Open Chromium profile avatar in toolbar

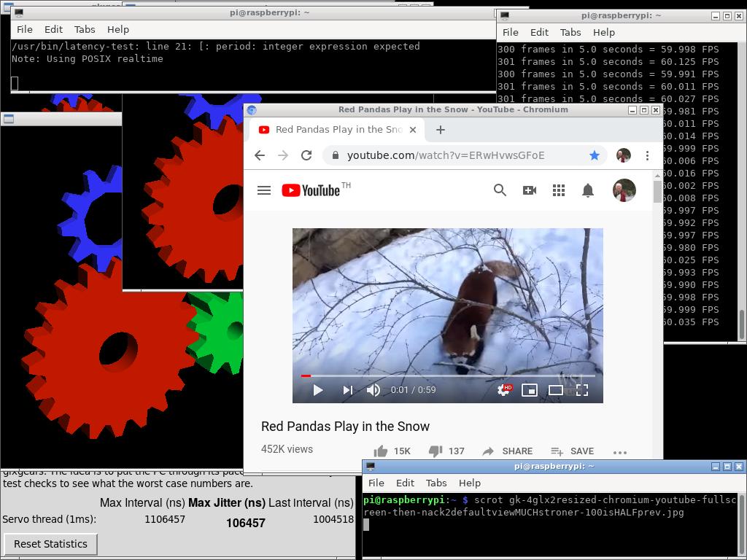point(623,155)
